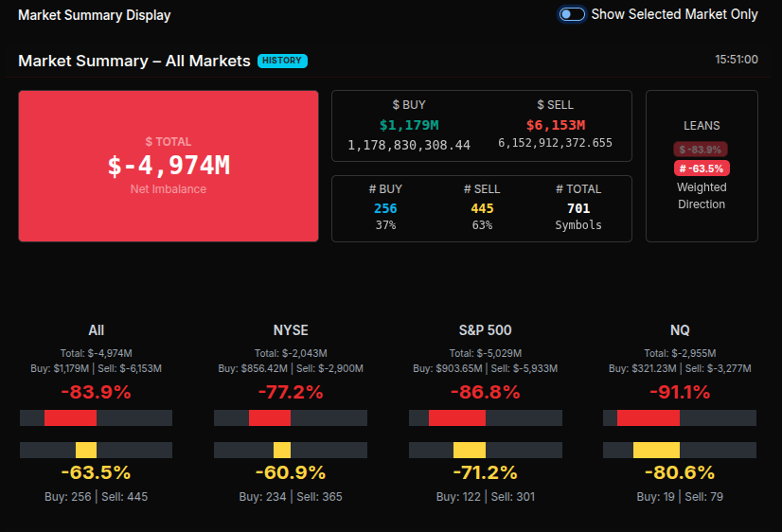Click the 445 sell symbol count

(x=482, y=208)
